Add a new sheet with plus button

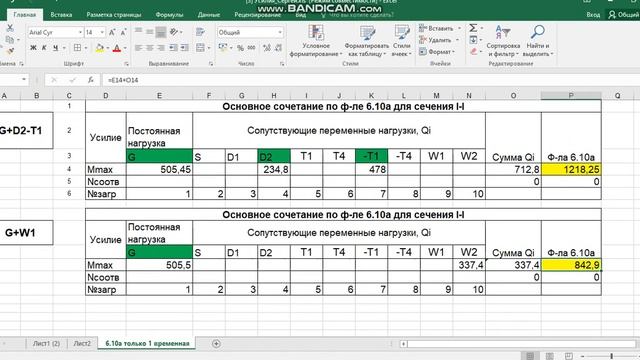(x=216, y=344)
